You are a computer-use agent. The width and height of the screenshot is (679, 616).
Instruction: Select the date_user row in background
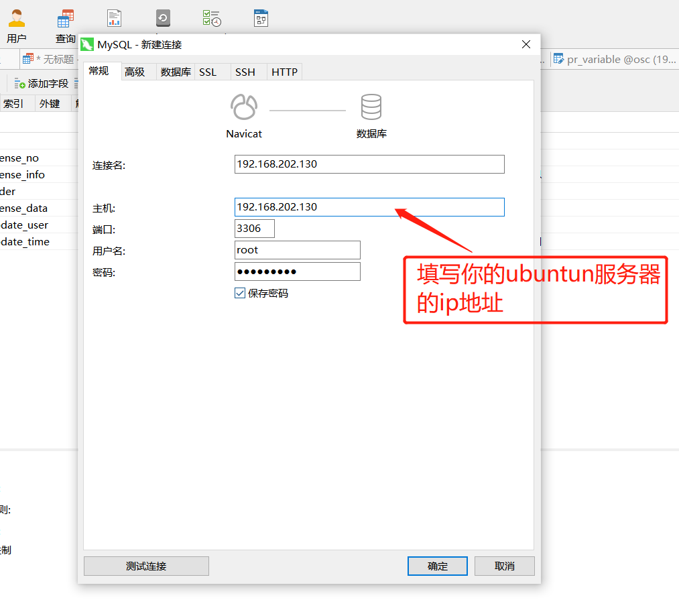[39, 225]
